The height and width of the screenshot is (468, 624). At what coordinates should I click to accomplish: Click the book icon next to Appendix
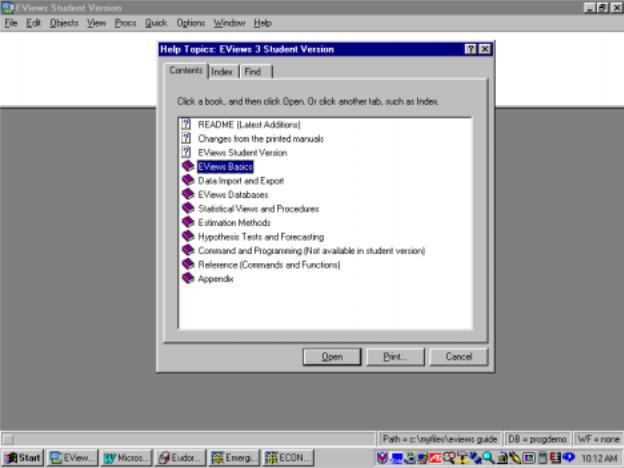point(188,278)
